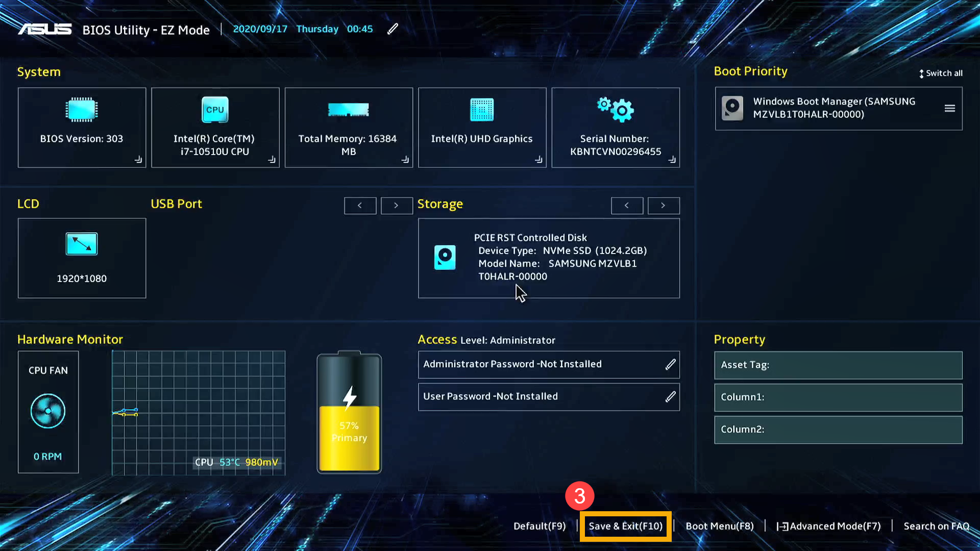Viewport: 980px width, 551px height.
Task: Show next Storage device
Action: pyautogui.click(x=663, y=206)
